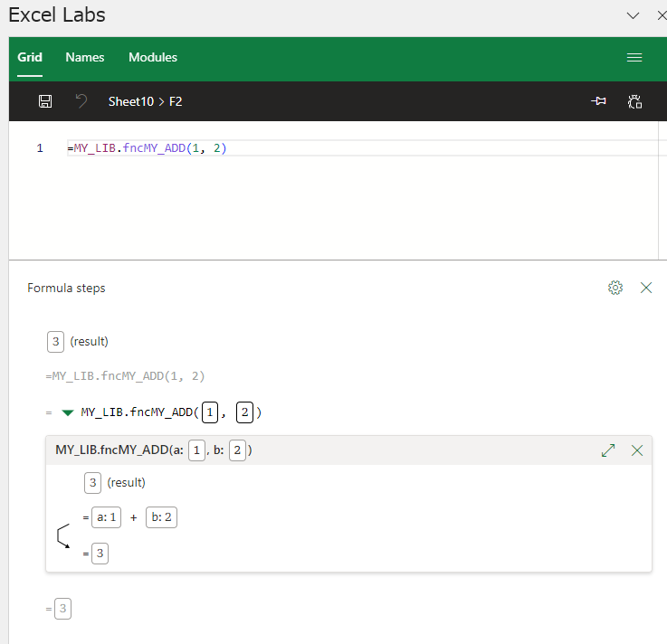Viewport: 667px width, 644px height.
Task: Close the Formula steps panel
Action: [645, 288]
